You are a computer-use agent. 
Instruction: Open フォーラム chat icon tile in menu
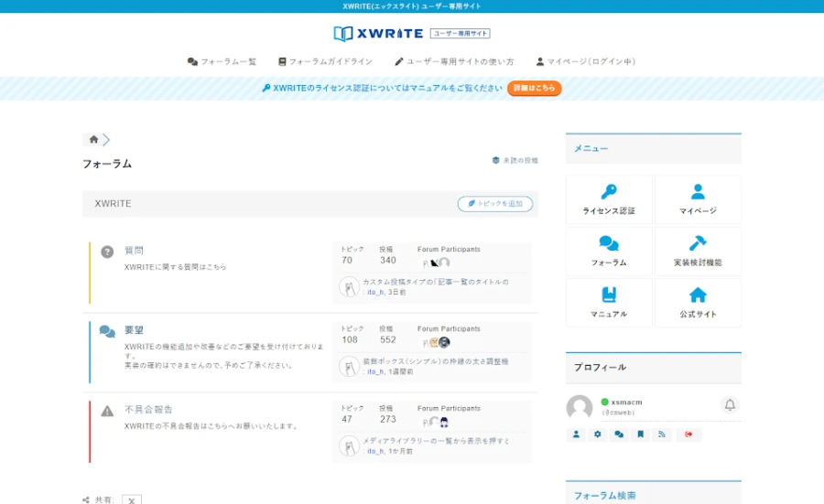(x=609, y=251)
